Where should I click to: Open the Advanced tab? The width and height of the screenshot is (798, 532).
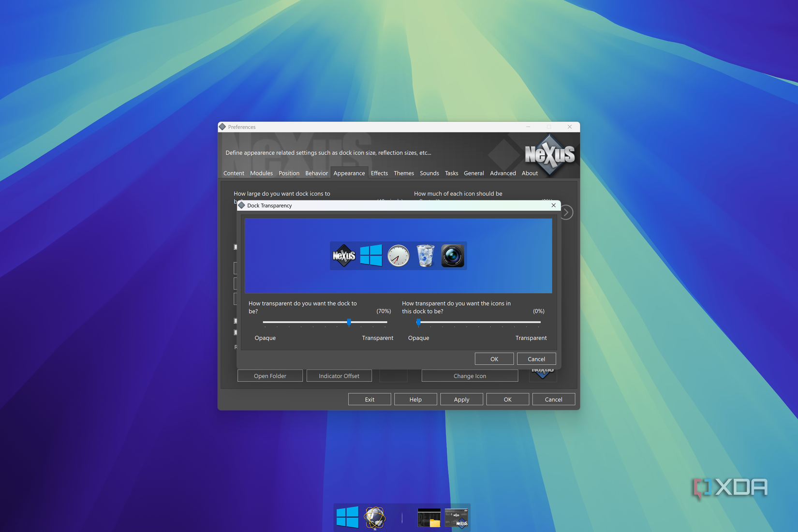tap(503, 173)
